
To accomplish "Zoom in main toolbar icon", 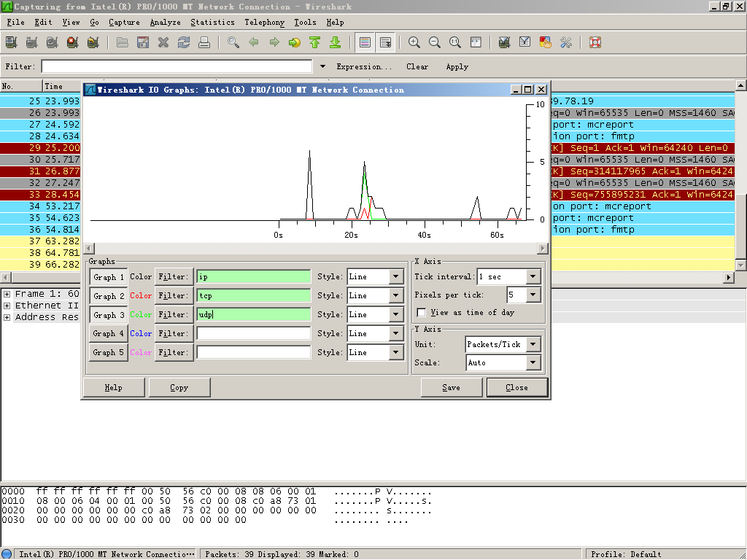I will click(414, 42).
